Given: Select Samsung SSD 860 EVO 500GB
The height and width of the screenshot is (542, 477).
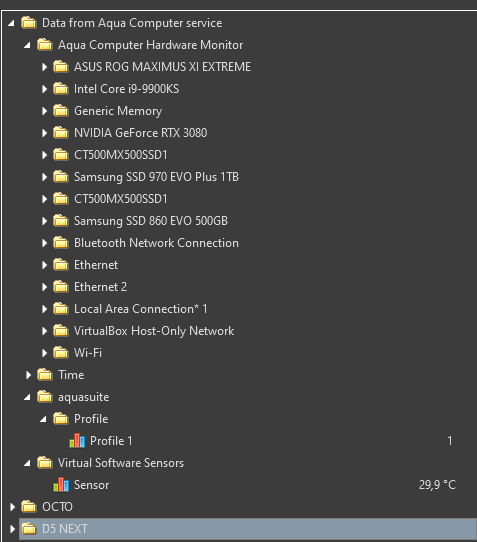Looking at the screenshot, I should [151, 221].
